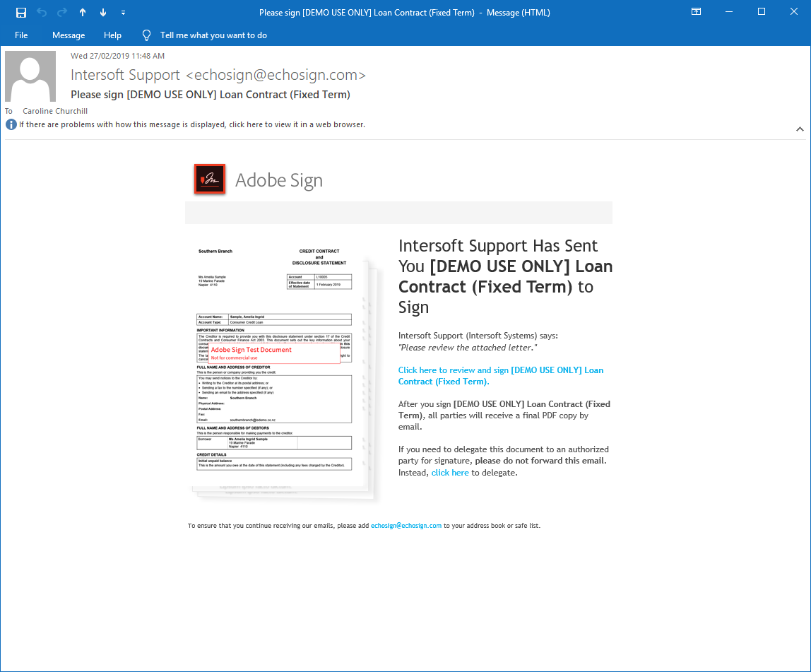
Task: Open the File menu
Action: click(x=21, y=35)
